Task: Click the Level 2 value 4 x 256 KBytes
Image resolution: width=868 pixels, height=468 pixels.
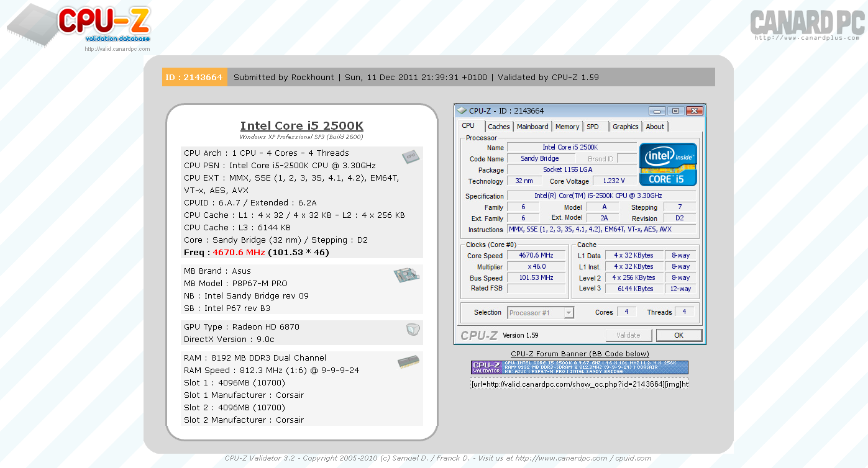Action: click(633, 278)
